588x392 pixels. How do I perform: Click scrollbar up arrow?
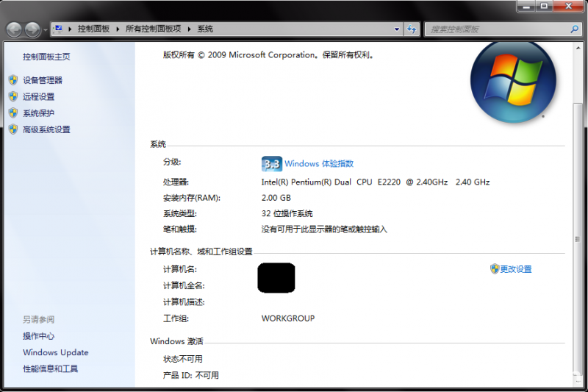point(578,48)
